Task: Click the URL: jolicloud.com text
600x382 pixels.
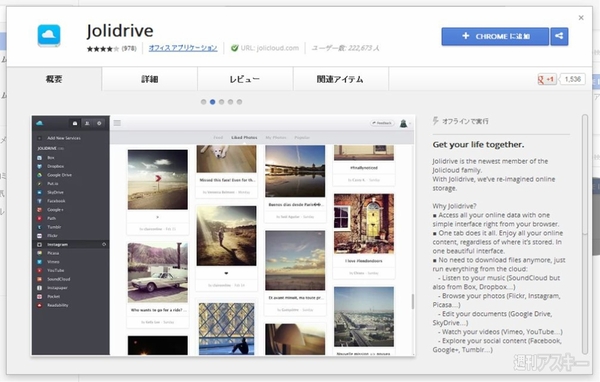Action: [x=270, y=48]
